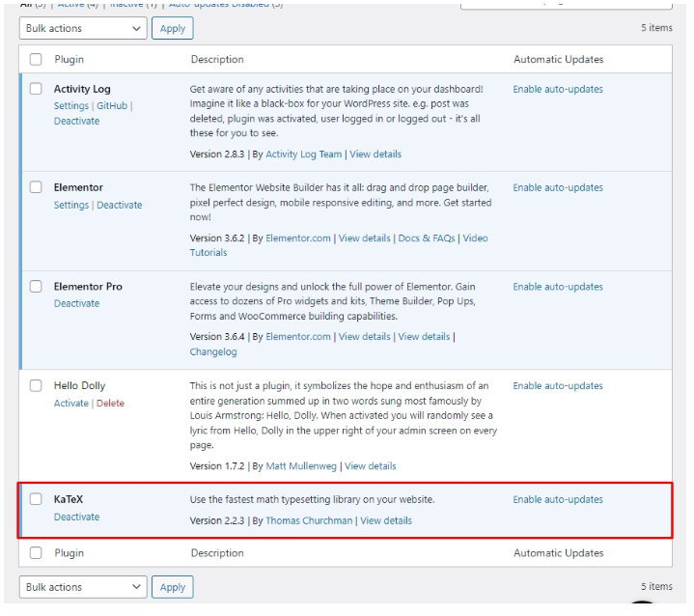Open the bottom Bulk actions dropdown
The image size is (694, 616).
coord(83,587)
